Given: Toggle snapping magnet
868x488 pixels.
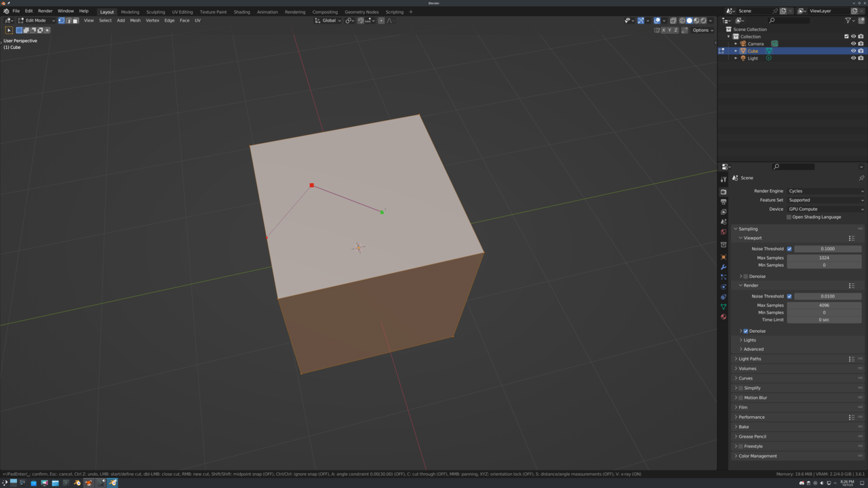Looking at the screenshot, I should tap(361, 20).
